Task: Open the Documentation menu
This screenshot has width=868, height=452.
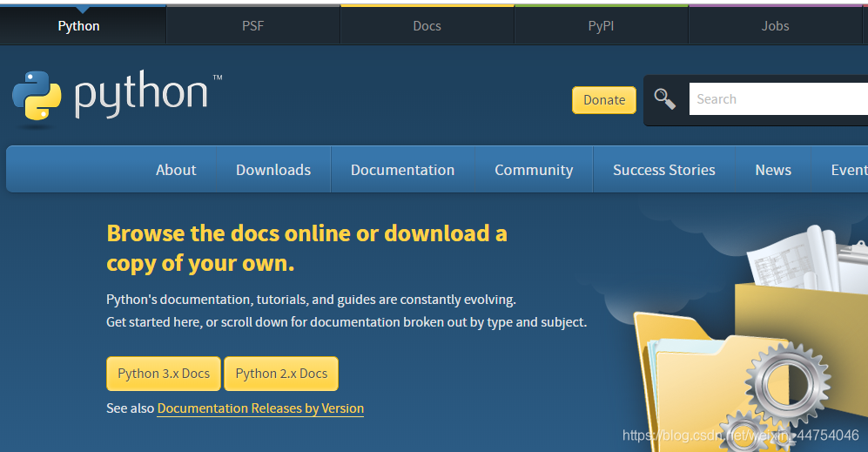Action: [402, 170]
